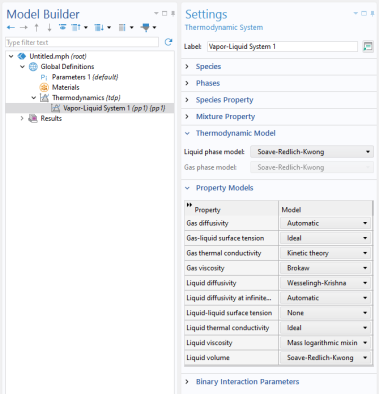
Task: Click the Type filter text box
Action: pyautogui.click(x=82, y=42)
